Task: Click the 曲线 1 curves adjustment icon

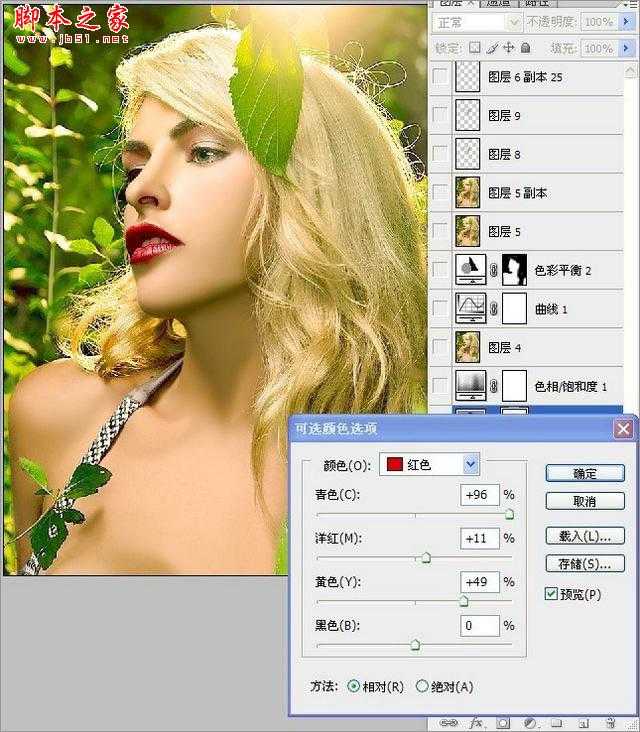Action: click(471, 308)
